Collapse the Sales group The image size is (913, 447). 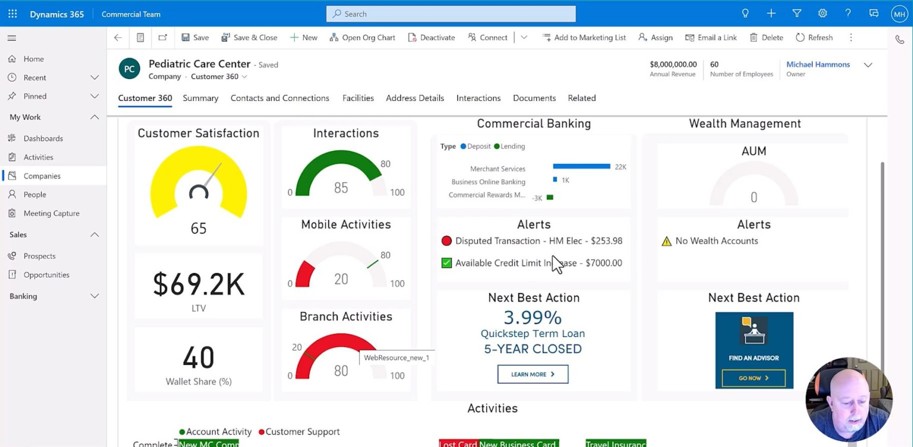tap(95, 235)
